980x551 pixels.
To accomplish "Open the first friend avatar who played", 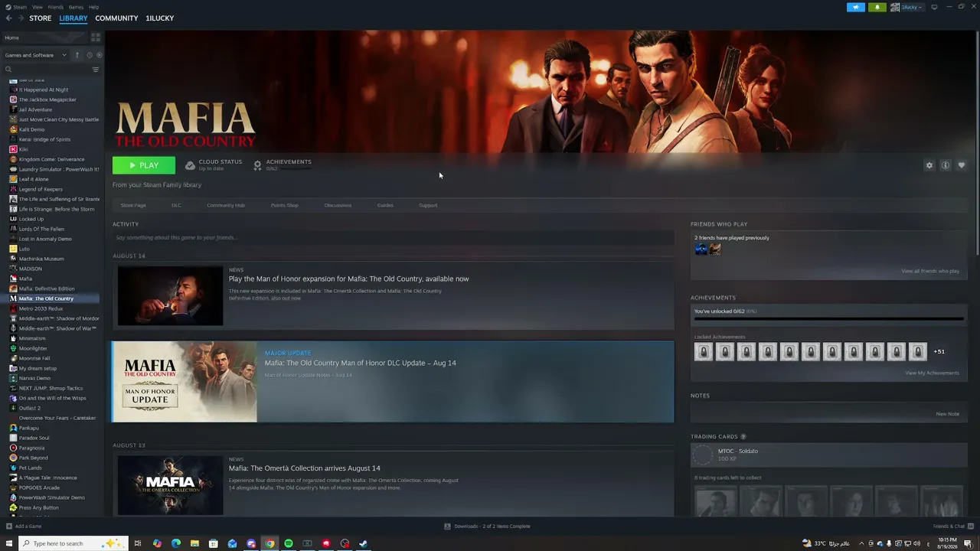I will 701,249.
